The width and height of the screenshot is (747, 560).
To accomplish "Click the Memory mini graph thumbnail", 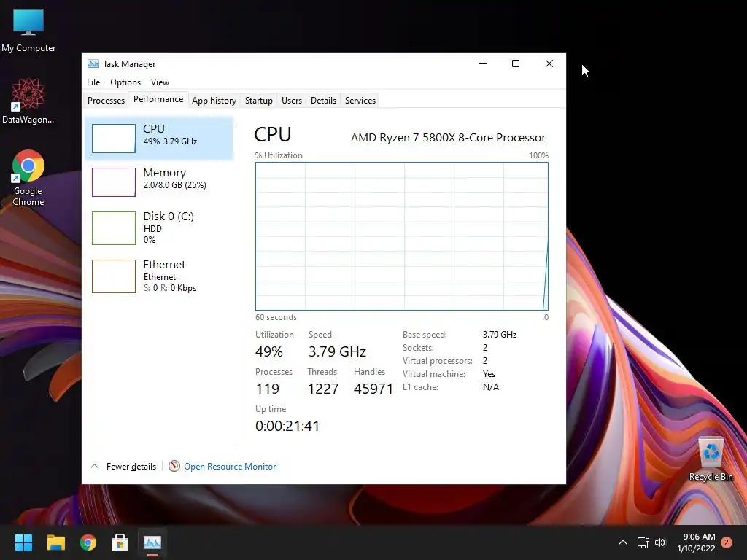I will 113,182.
